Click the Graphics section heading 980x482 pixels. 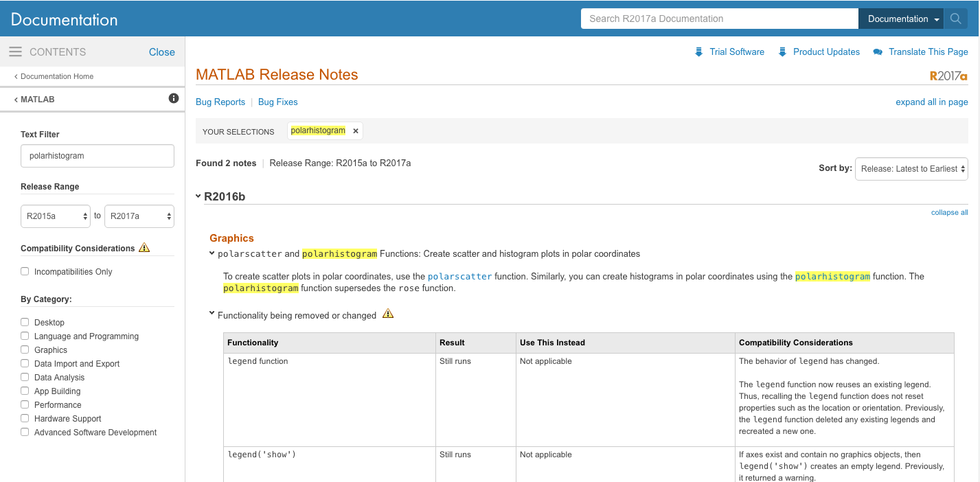coord(231,238)
